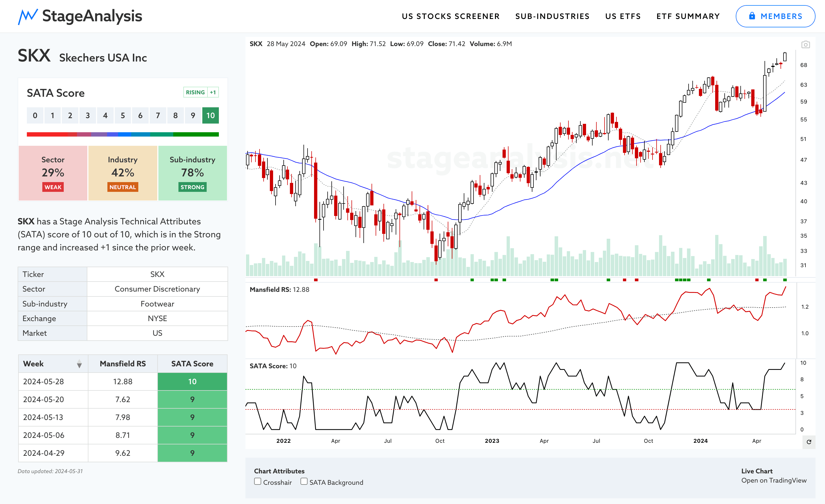Open on TradingView link
The image size is (825, 504).
tap(773, 480)
